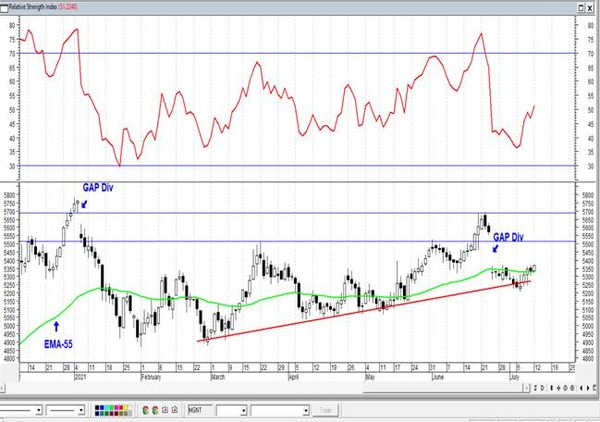
Task: Pick the yellow swatch in the color palette
Action: click(x=126, y=407)
